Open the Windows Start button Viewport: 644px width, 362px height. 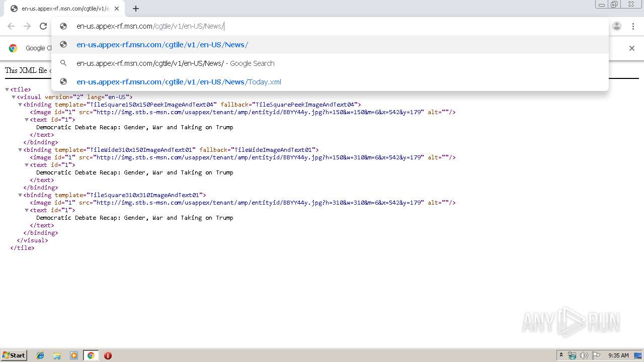coord(14,355)
